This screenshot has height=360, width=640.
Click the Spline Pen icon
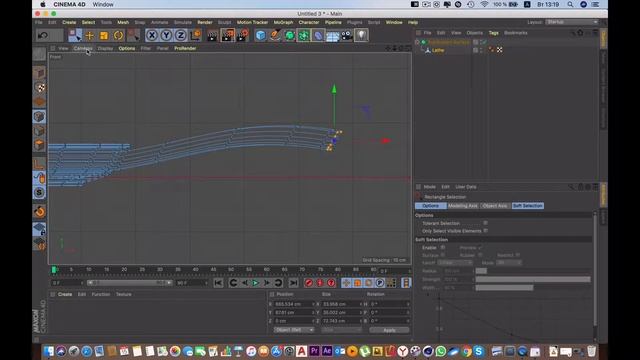(x=275, y=36)
